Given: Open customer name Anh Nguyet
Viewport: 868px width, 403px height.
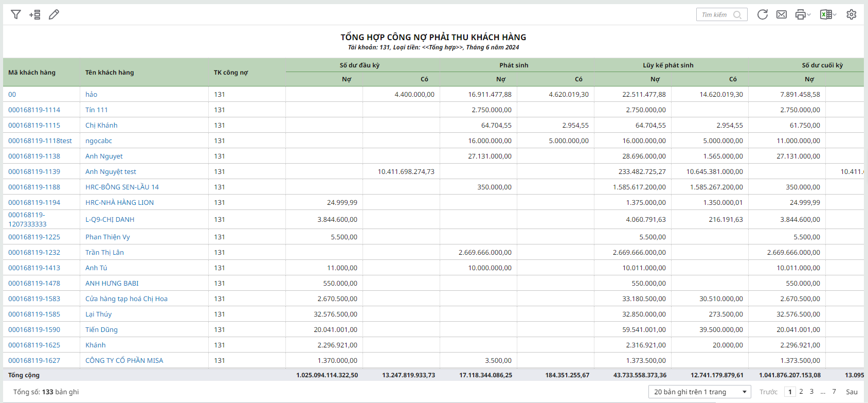Looking at the screenshot, I should pos(104,156).
